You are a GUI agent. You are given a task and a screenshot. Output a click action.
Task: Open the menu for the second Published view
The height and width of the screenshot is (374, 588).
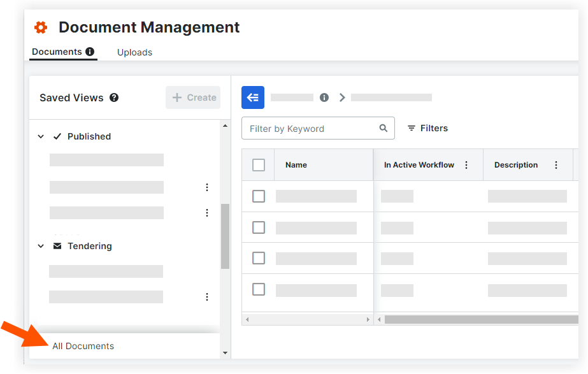click(207, 187)
